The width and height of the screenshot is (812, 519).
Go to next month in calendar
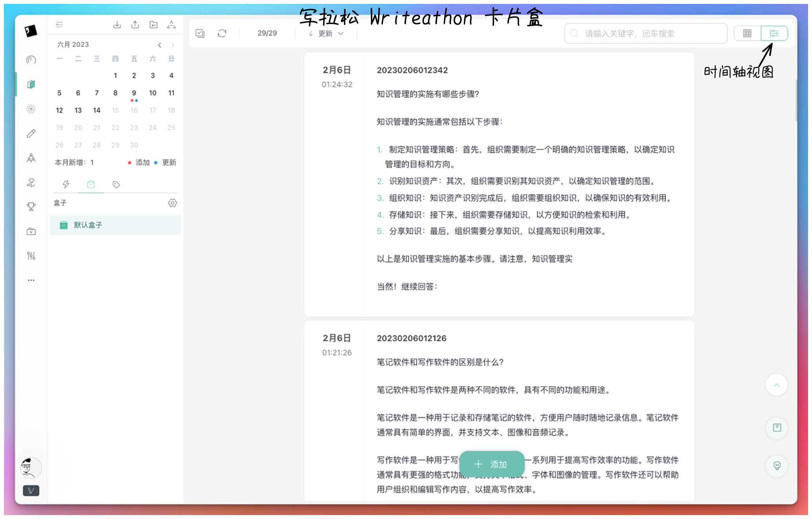(173, 45)
